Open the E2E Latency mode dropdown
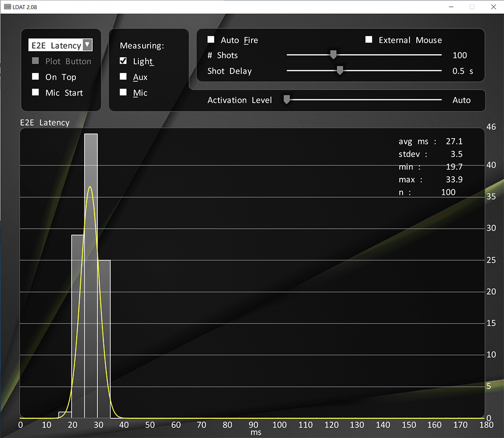The height and width of the screenshot is (438, 504). pos(60,45)
